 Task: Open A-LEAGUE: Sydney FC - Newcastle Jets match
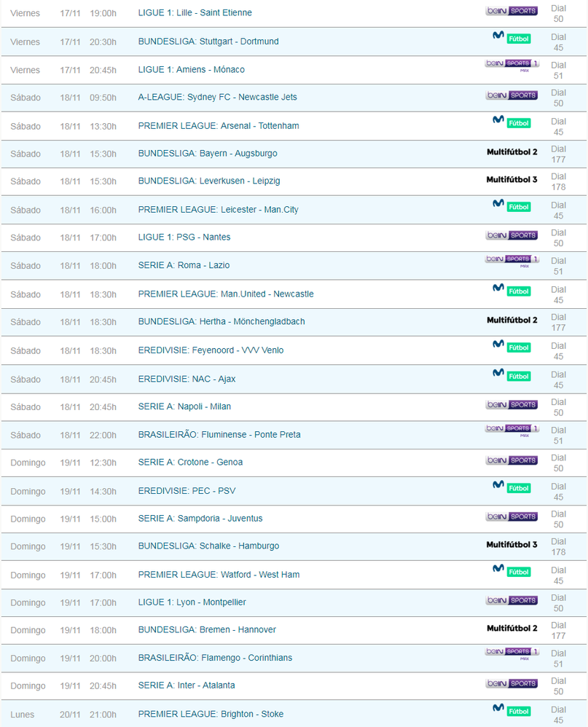[x=217, y=97]
